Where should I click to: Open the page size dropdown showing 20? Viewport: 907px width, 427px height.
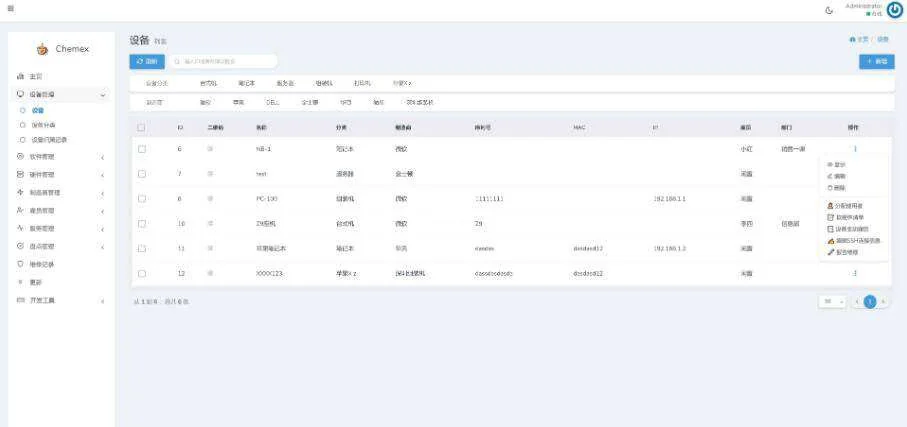click(x=834, y=301)
